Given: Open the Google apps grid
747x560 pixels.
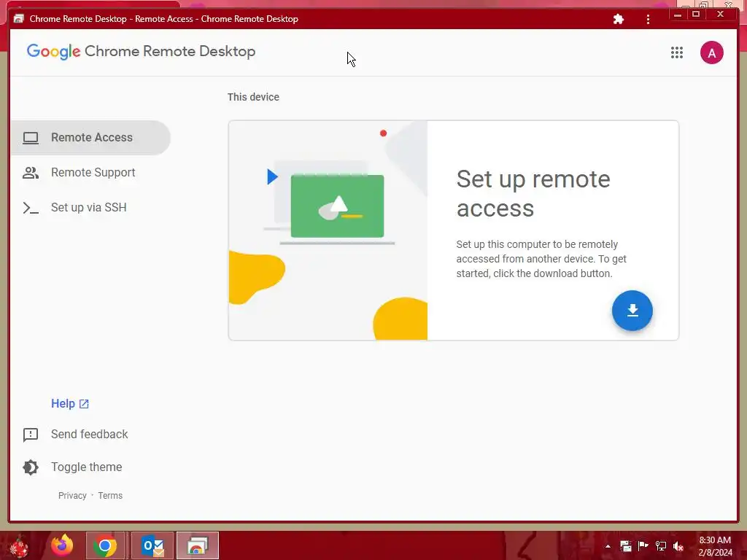Looking at the screenshot, I should point(676,52).
